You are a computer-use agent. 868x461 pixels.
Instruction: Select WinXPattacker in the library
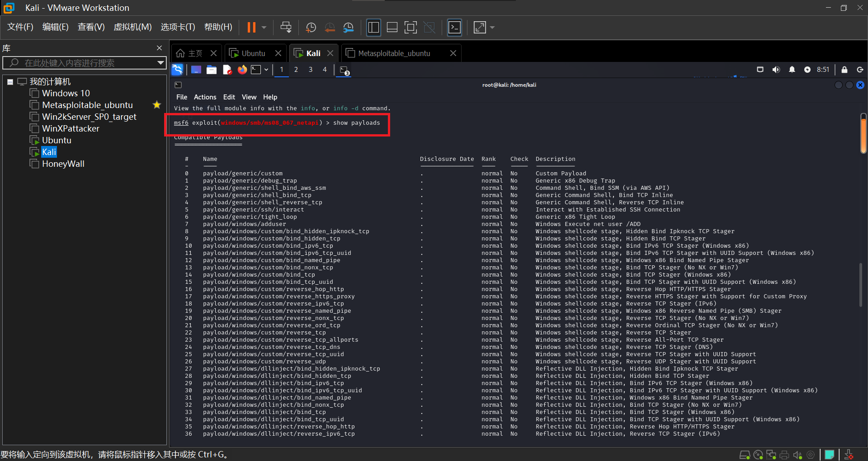(x=71, y=128)
